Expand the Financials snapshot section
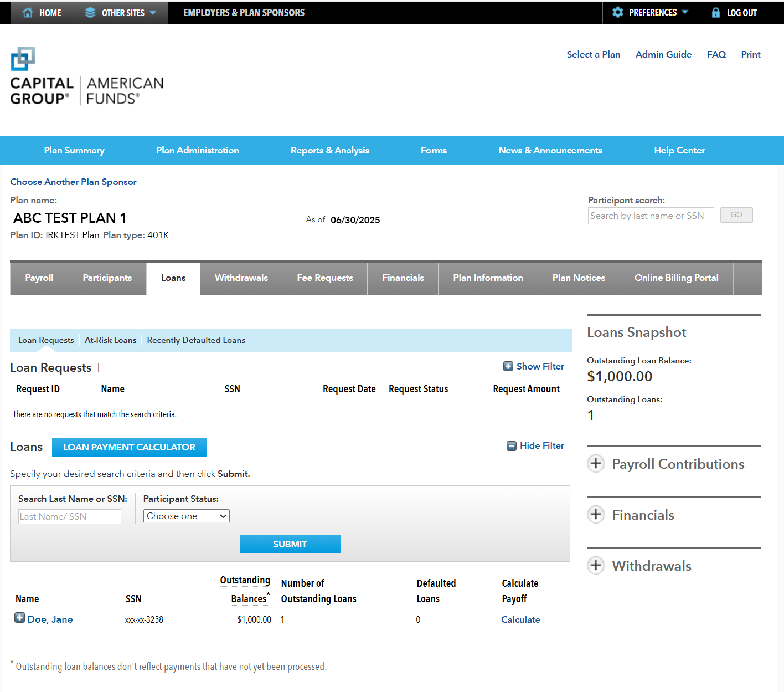The height and width of the screenshot is (692, 784). [596, 514]
